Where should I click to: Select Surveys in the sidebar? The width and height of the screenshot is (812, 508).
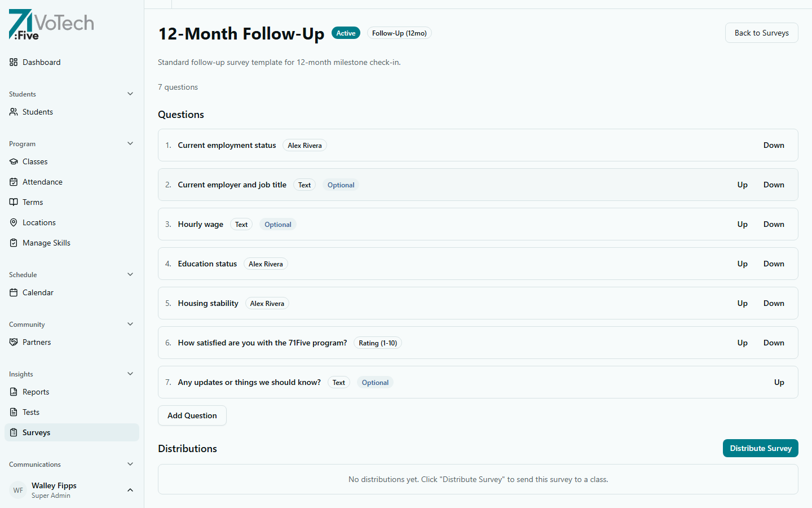click(x=37, y=432)
